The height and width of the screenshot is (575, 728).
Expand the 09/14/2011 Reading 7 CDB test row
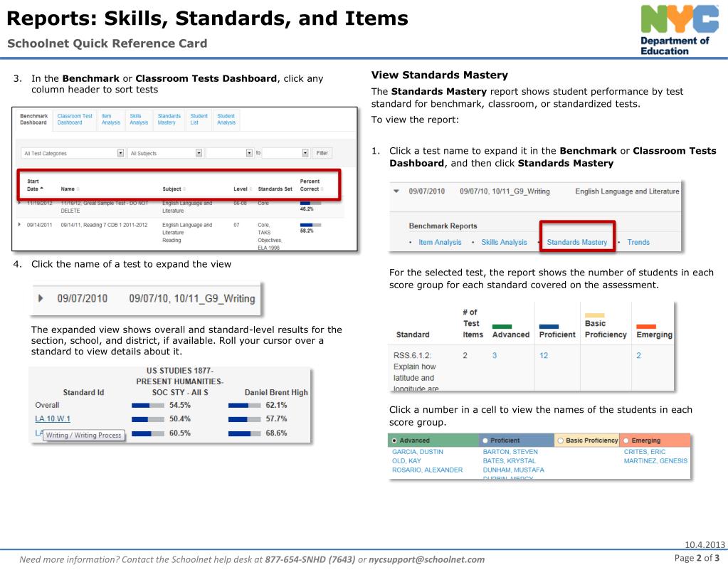19,225
